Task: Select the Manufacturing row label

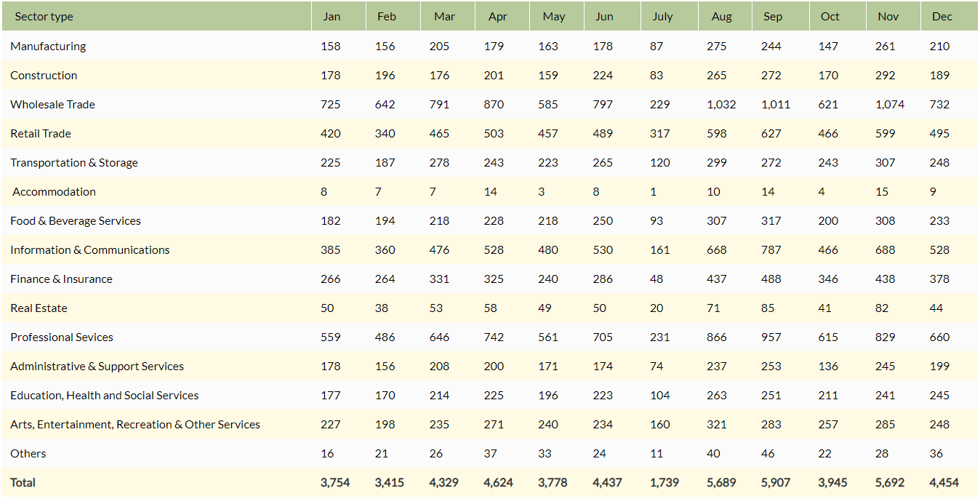Action: tap(48, 46)
